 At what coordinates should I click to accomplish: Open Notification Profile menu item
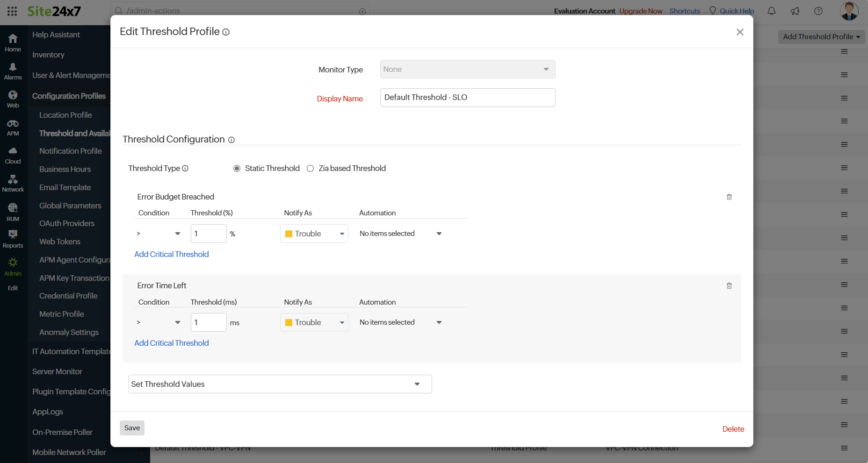pyautogui.click(x=70, y=151)
